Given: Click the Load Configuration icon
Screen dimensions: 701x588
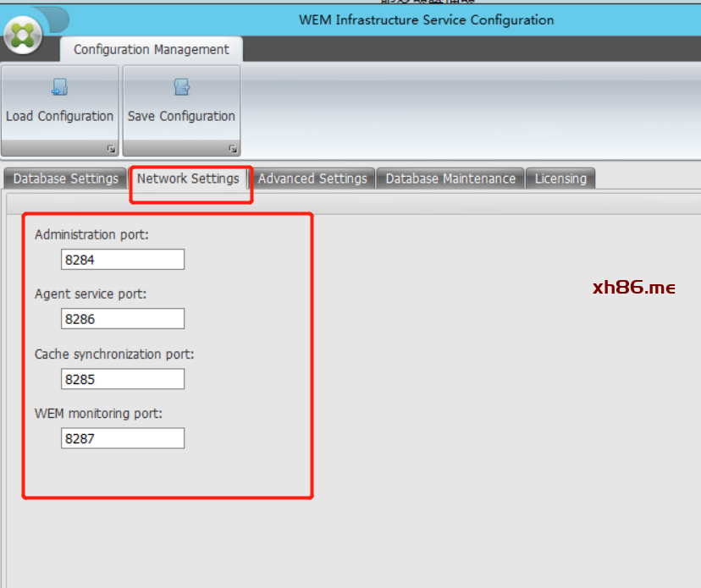Looking at the screenshot, I should coord(59,87).
